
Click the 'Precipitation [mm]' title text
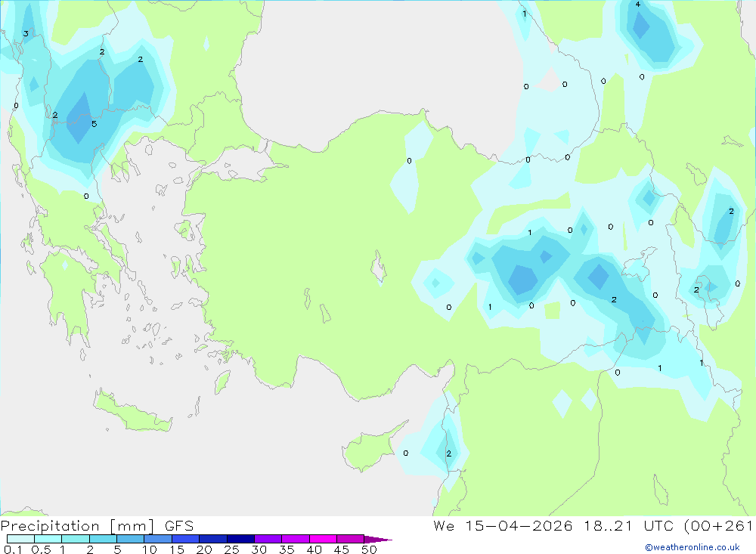(x=78, y=526)
